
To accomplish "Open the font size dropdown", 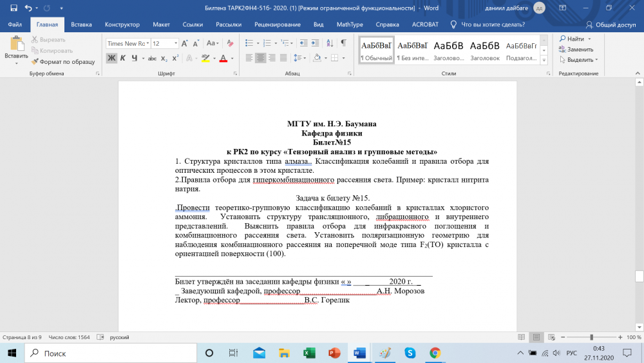I will click(175, 44).
